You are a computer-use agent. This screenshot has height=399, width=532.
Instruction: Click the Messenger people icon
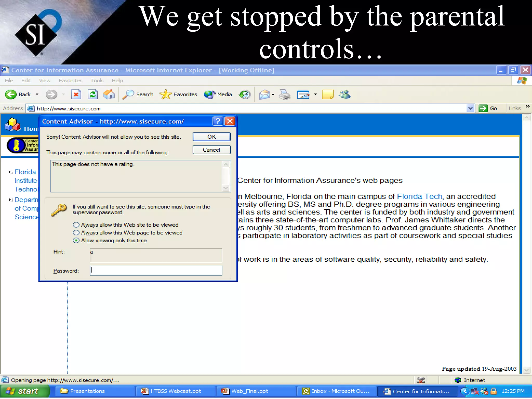[345, 95]
